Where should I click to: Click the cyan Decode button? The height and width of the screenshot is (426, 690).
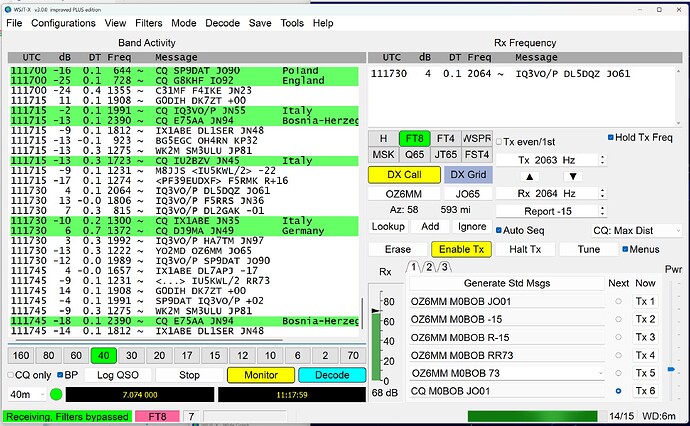[332, 375]
